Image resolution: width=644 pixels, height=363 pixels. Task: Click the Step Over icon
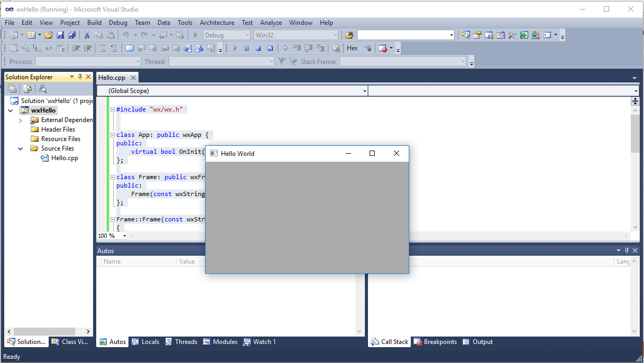click(x=308, y=48)
